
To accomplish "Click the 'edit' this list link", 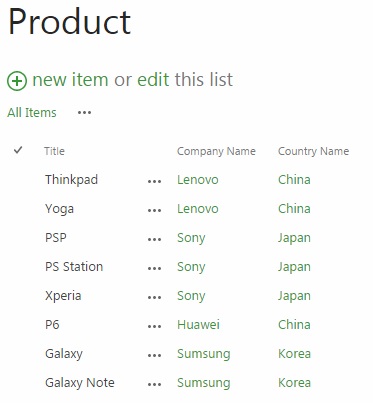I will coord(153,80).
